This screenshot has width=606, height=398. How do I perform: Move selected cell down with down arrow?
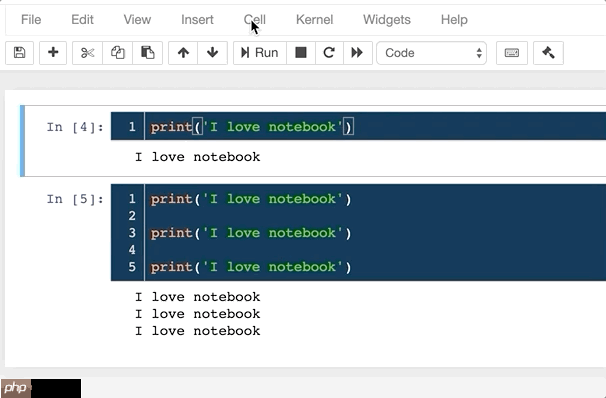coord(213,53)
